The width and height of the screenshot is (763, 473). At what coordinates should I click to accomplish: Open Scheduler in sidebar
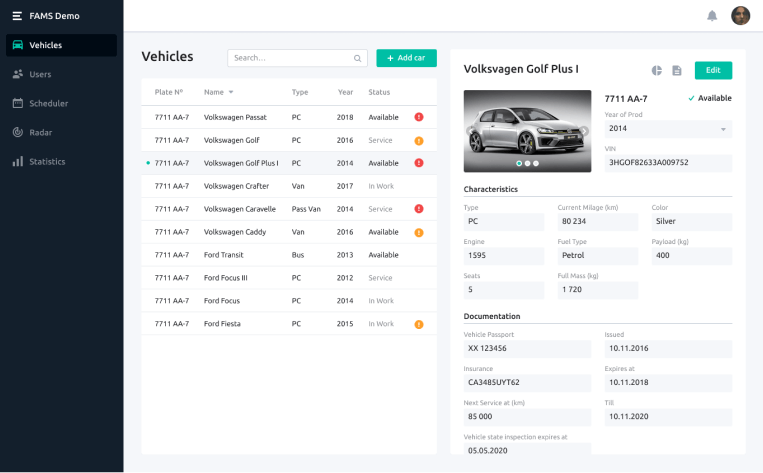(61, 103)
